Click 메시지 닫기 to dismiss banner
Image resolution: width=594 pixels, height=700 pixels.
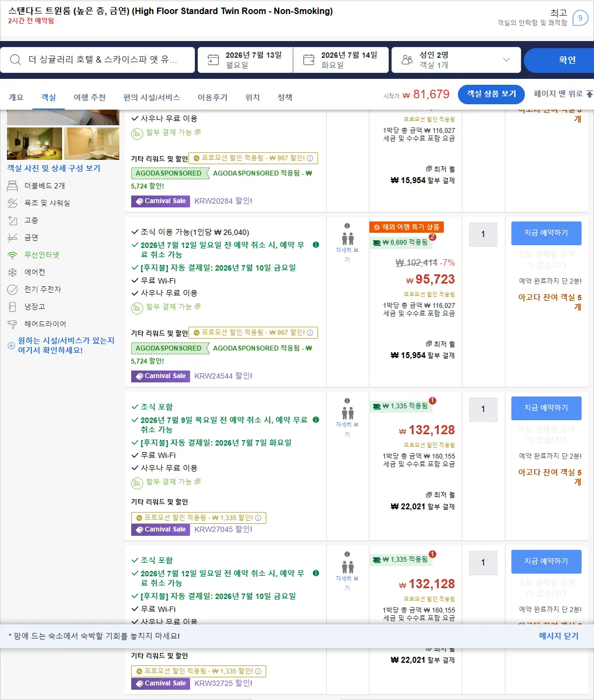558,636
